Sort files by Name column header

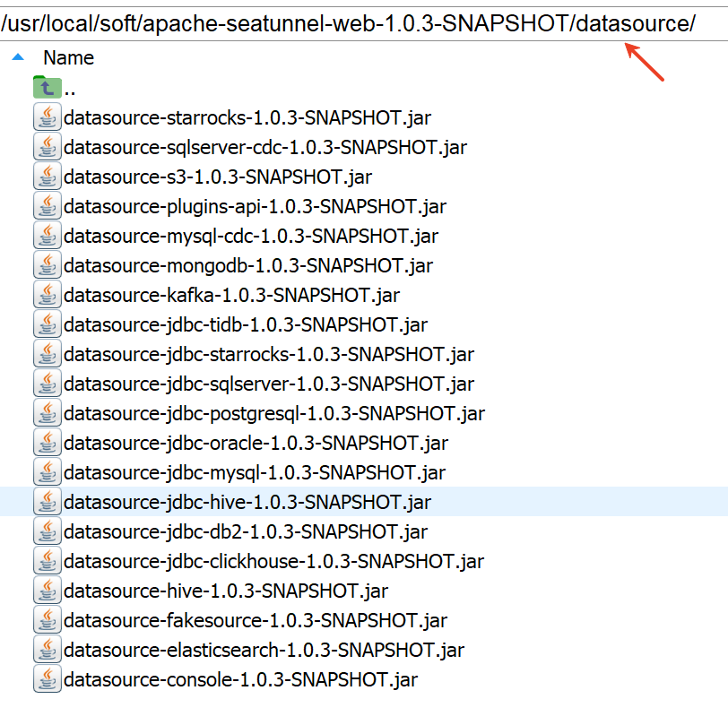[69, 58]
